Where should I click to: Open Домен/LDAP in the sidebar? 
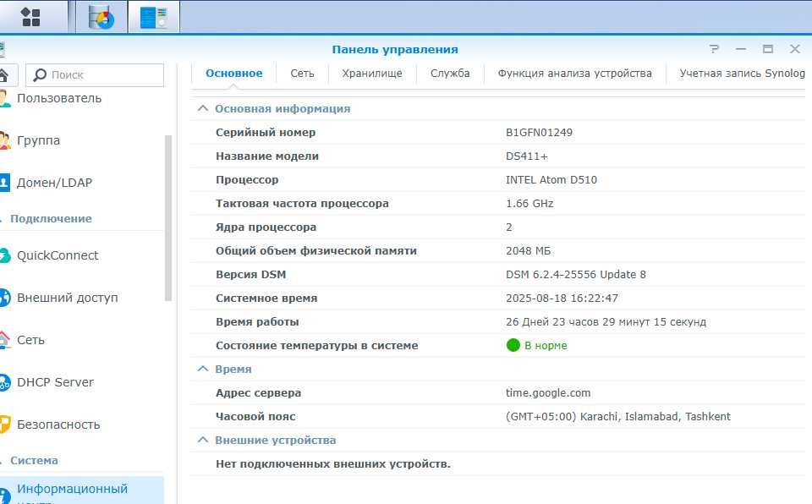54,183
